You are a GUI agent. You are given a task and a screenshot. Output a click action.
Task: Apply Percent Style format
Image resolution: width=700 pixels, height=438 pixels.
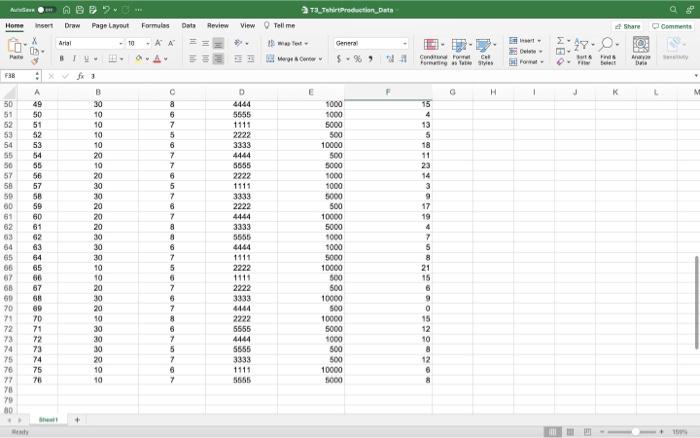pos(358,58)
